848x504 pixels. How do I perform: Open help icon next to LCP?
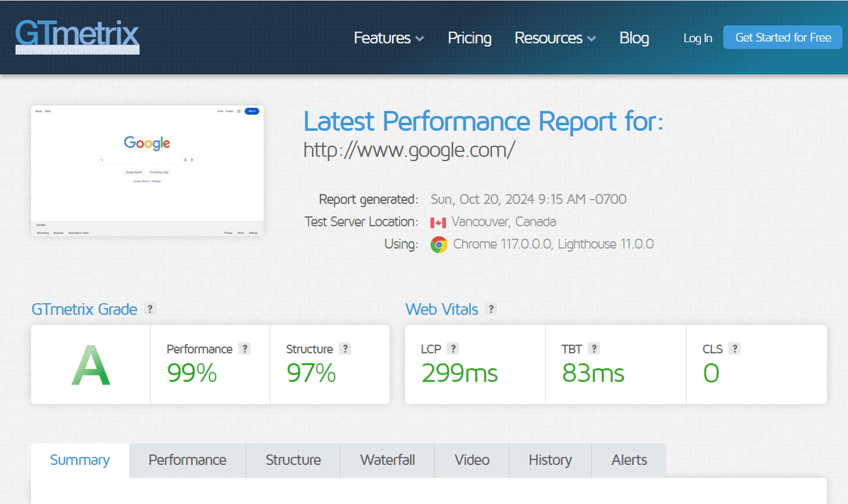point(453,348)
